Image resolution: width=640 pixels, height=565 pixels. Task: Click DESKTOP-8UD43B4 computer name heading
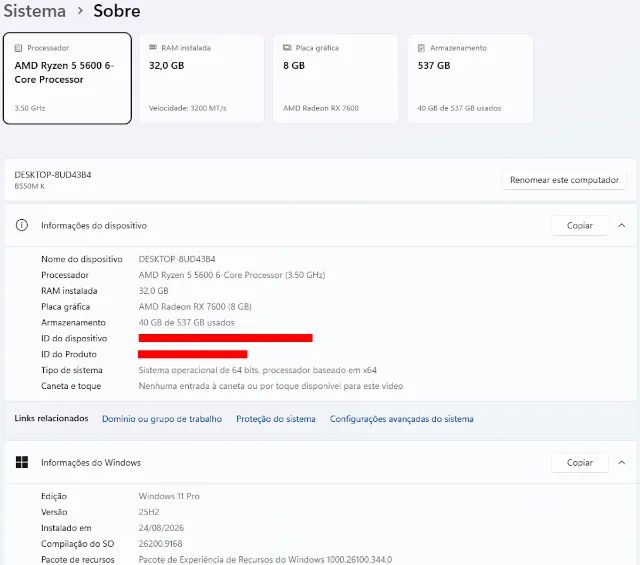[x=53, y=175]
